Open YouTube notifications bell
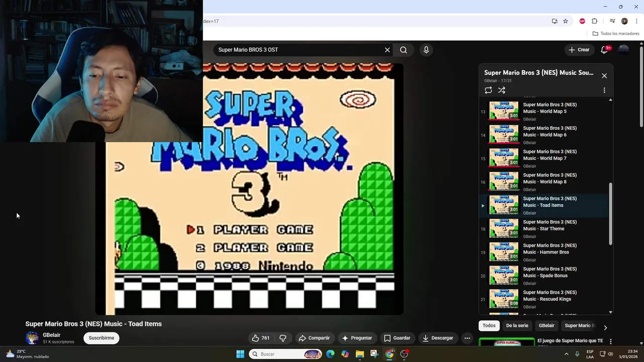This screenshot has width=644, height=362. pyautogui.click(x=605, y=50)
